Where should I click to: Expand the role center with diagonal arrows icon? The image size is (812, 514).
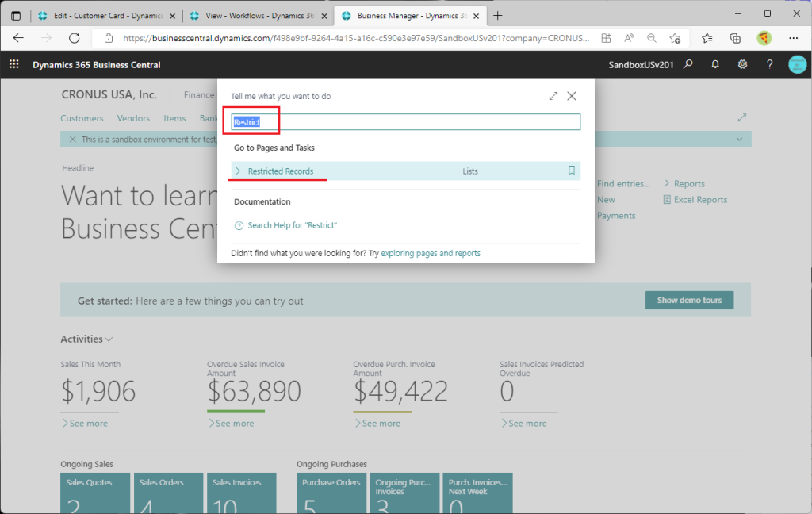[x=742, y=117]
